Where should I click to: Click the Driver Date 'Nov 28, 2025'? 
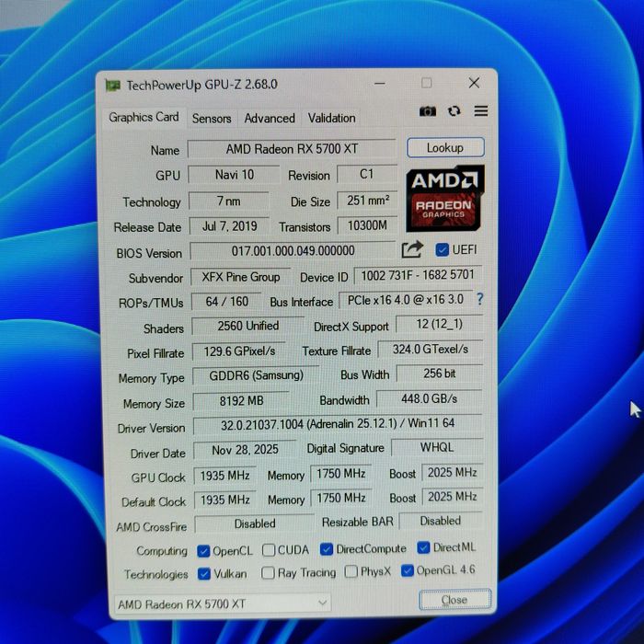coord(245,450)
